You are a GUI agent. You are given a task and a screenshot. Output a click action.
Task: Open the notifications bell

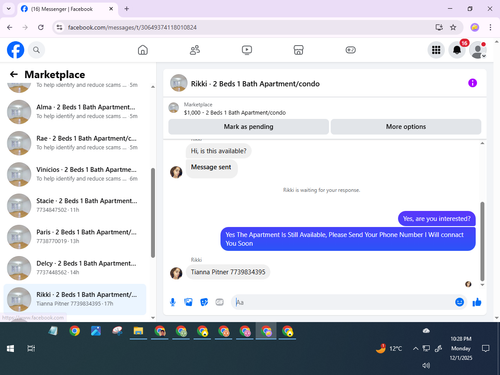coord(457,50)
